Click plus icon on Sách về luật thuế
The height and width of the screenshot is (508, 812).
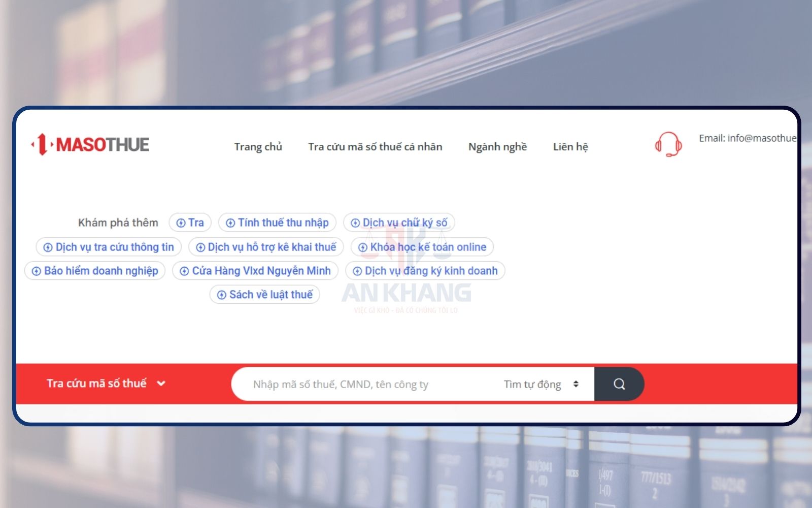point(222,295)
